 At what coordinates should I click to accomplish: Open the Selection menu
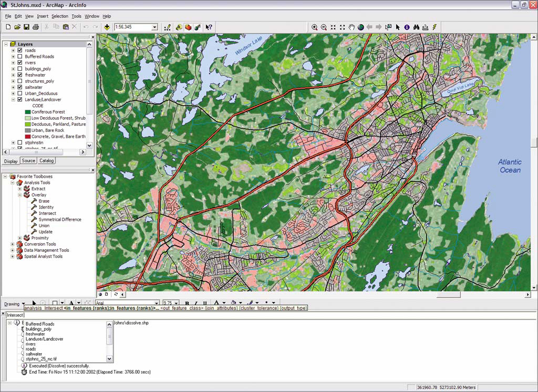pyautogui.click(x=60, y=16)
